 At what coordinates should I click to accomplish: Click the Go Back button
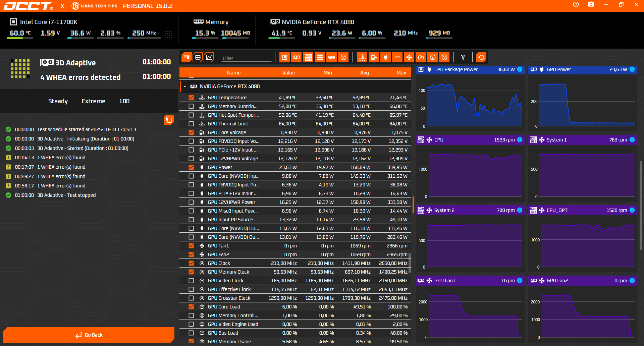(89, 335)
